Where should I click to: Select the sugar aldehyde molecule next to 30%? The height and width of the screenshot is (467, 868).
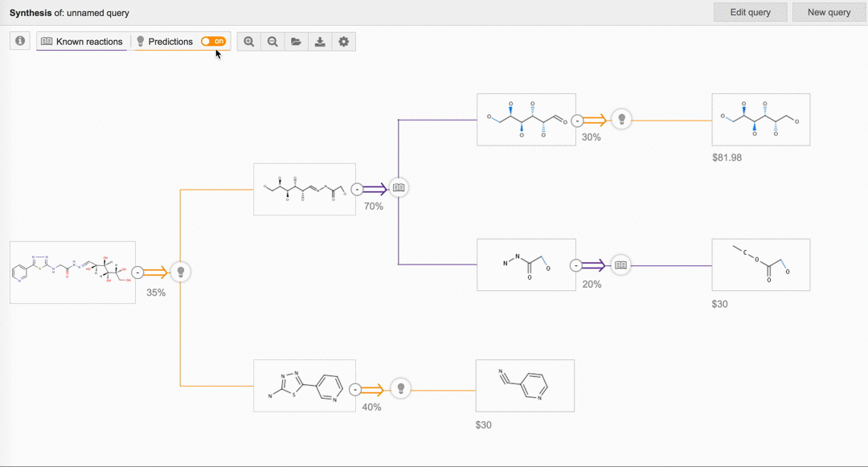[526, 120]
